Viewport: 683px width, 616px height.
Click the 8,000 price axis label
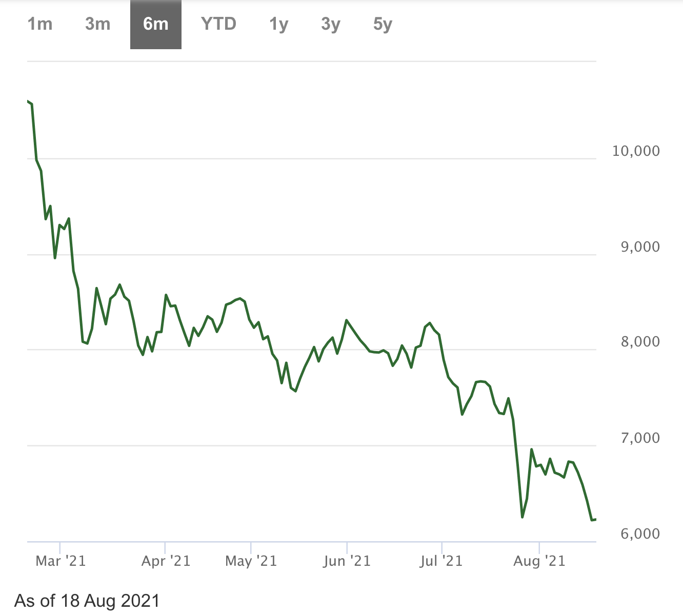click(x=640, y=342)
